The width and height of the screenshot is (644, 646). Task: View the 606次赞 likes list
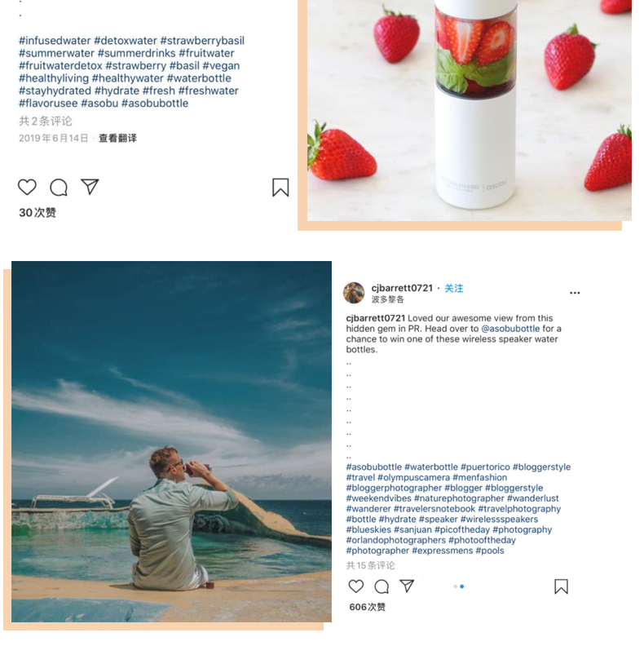pyautogui.click(x=368, y=607)
